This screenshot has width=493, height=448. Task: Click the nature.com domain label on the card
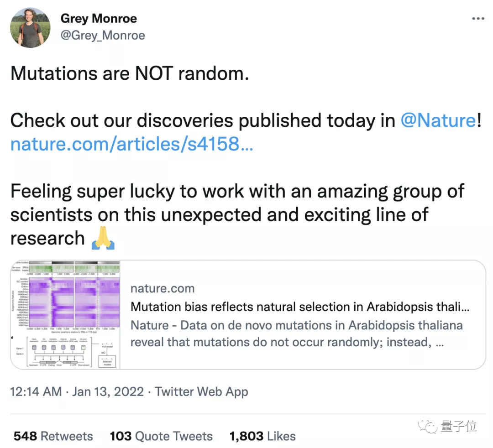pyautogui.click(x=162, y=288)
